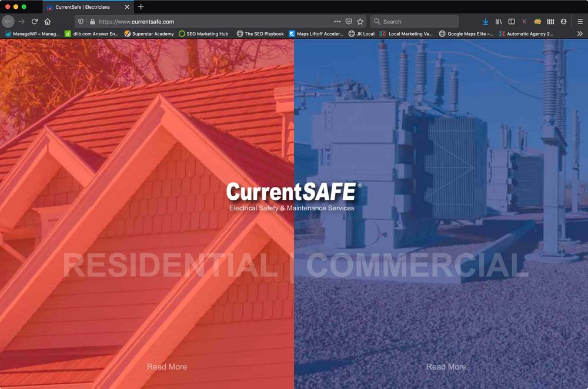
Task: Save page to Pocket icon
Action: pos(349,22)
